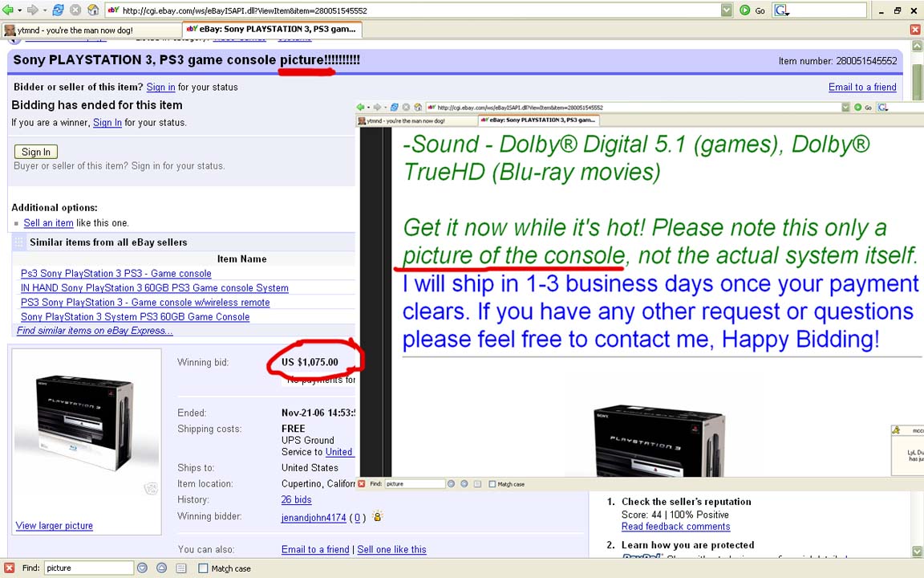Focus the Find field in the inset screenshot
The height and width of the screenshot is (578, 924).
(415, 484)
